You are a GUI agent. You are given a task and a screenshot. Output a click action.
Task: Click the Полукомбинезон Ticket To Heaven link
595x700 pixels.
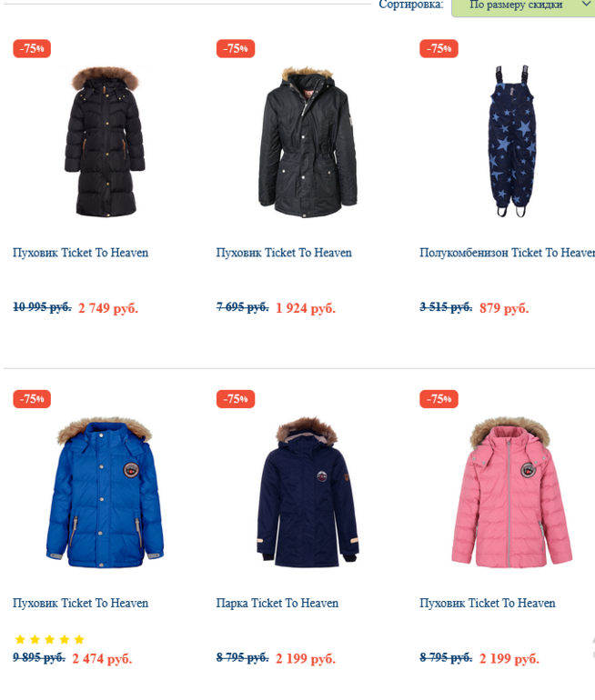point(507,253)
